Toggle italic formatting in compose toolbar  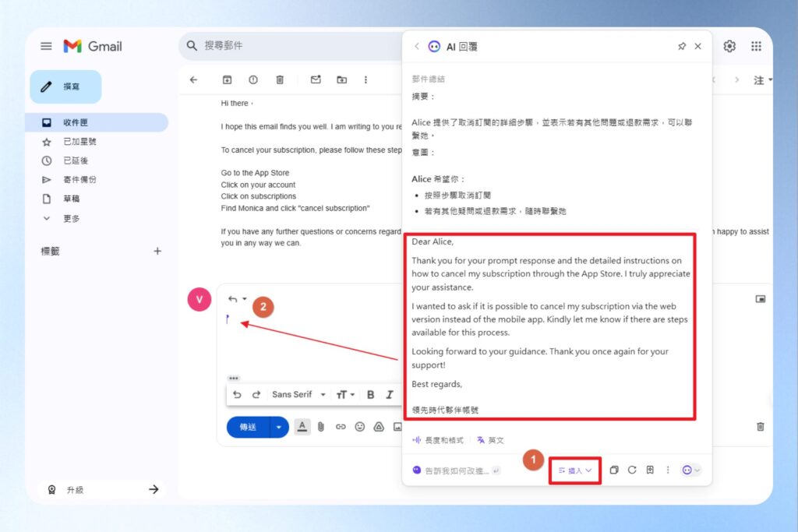coord(389,395)
